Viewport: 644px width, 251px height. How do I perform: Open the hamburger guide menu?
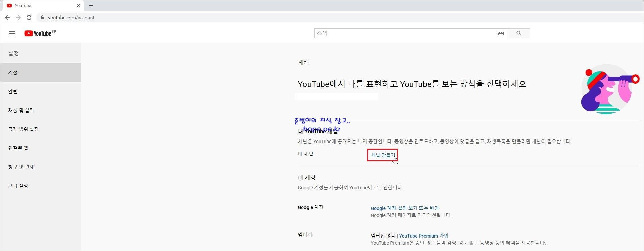pos(12,33)
